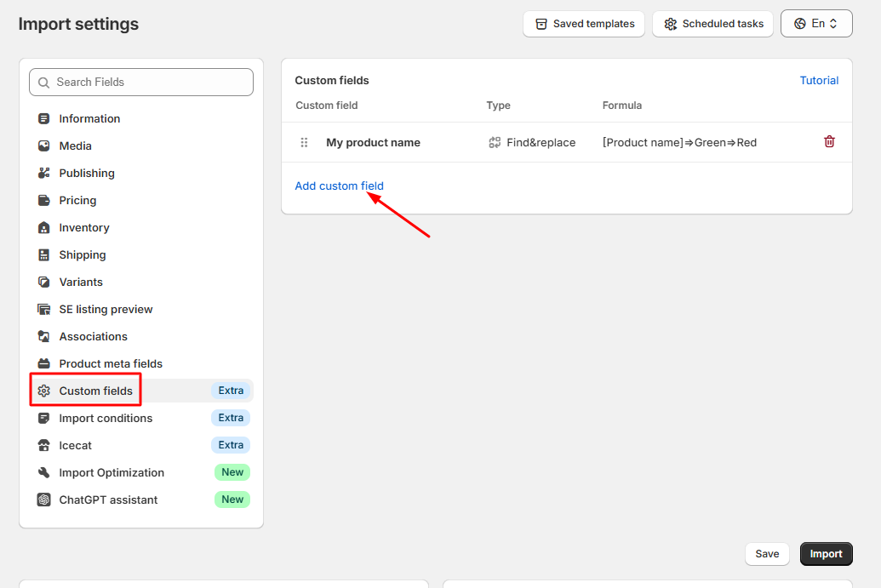Click the Product meta fields icon
Viewport: 881px width, 588px height.
coord(43,364)
